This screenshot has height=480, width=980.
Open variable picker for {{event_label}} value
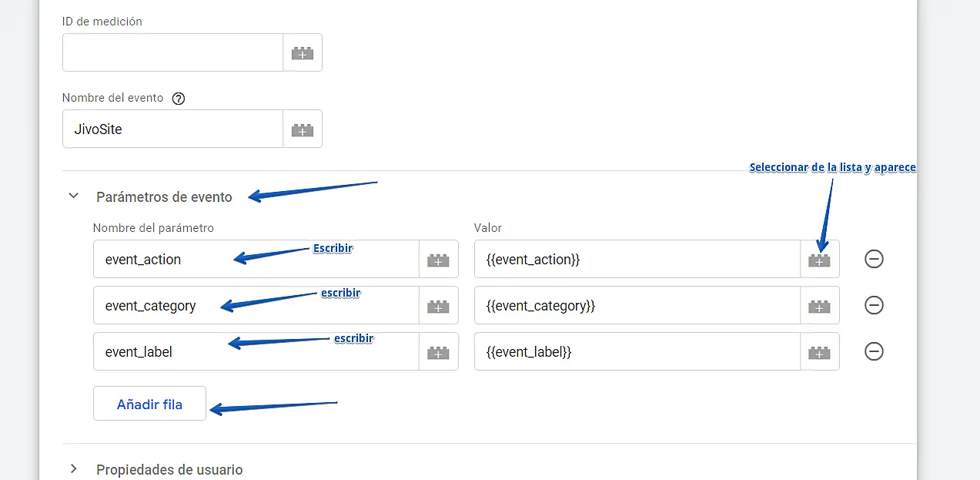click(819, 352)
